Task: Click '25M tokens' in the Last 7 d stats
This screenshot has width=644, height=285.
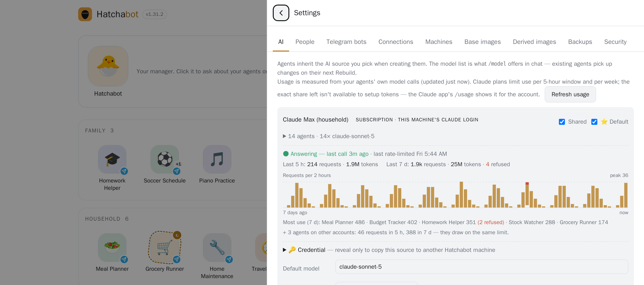Action: (466, 164)
